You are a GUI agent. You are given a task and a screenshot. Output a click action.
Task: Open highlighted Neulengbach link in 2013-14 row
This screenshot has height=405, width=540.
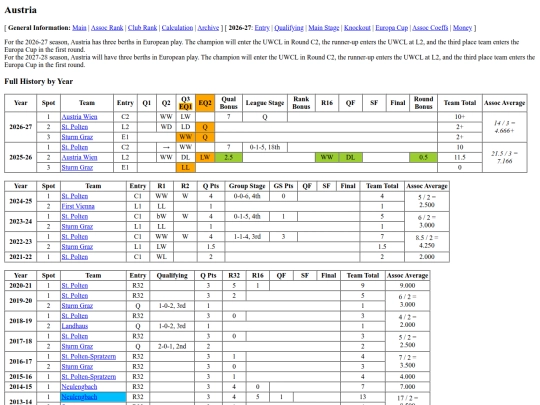(x=79, y=397)
